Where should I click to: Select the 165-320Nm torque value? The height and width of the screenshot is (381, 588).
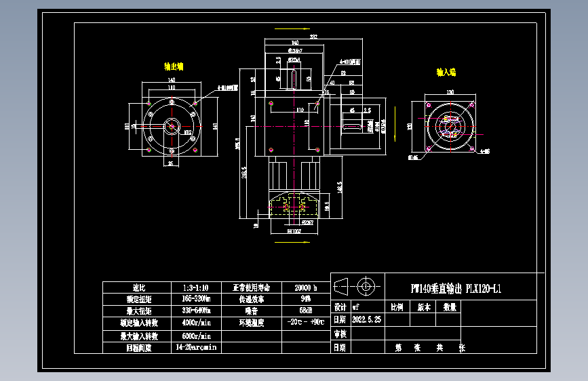point(196,299)
